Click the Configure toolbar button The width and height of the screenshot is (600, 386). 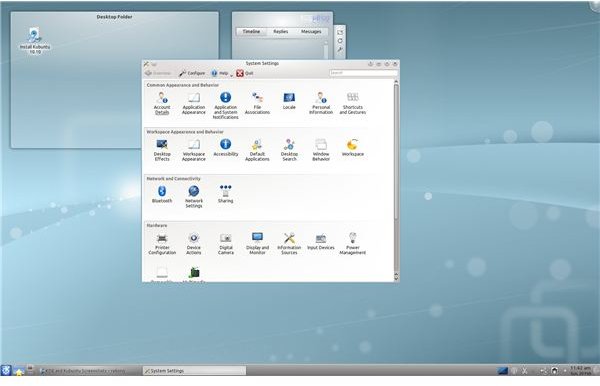(192, 73)
